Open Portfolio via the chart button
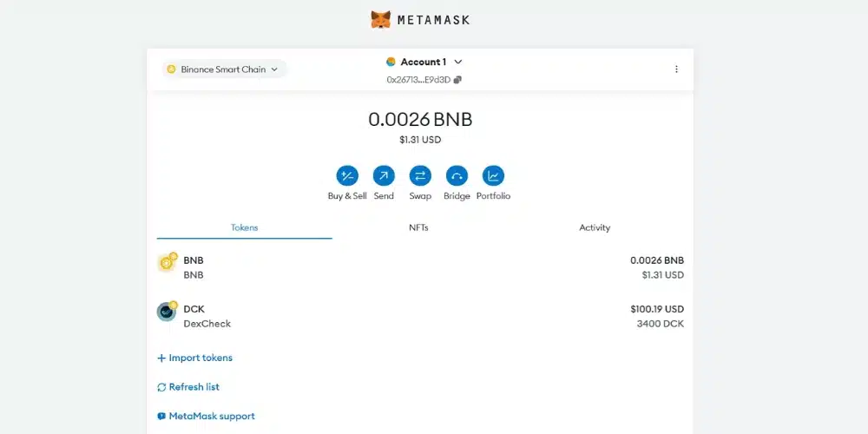868x434 pixels. [493, 176]
